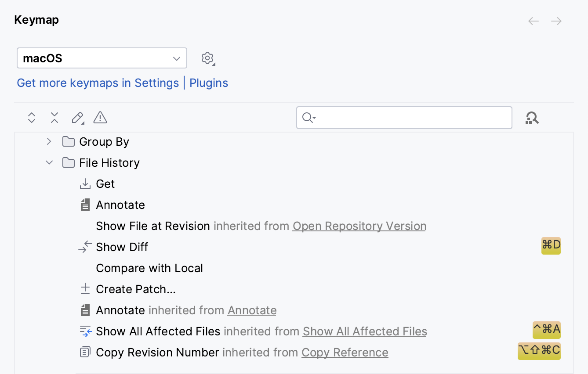Click the Show Conflicts warning icon
588x374 pixels.
(x=100, y=118)
